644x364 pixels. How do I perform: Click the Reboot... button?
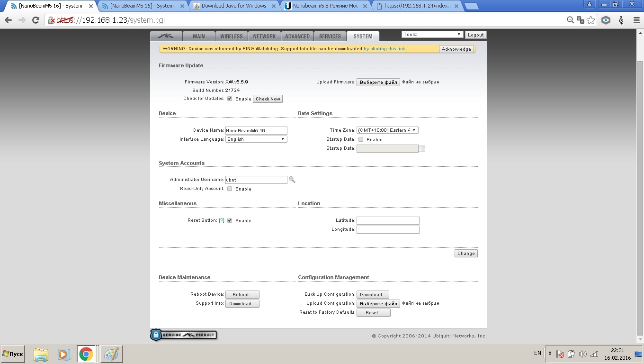(x=242, y=294)
